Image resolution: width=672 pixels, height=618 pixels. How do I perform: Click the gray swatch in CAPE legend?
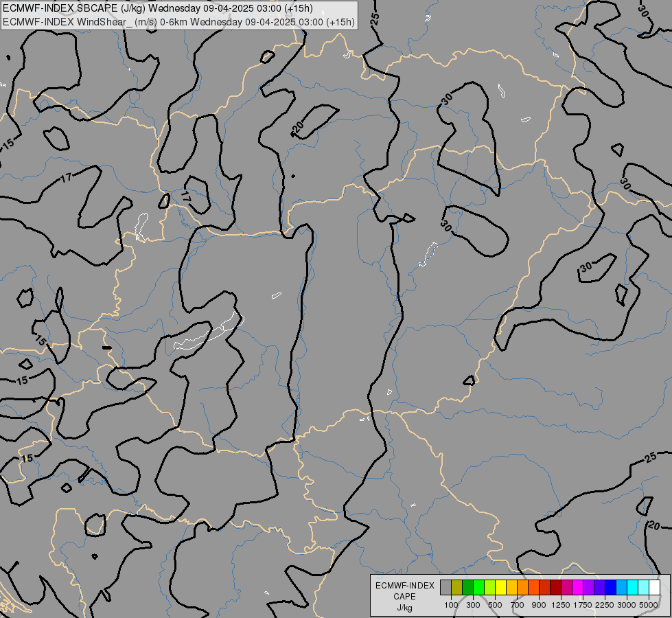point(445,587)
